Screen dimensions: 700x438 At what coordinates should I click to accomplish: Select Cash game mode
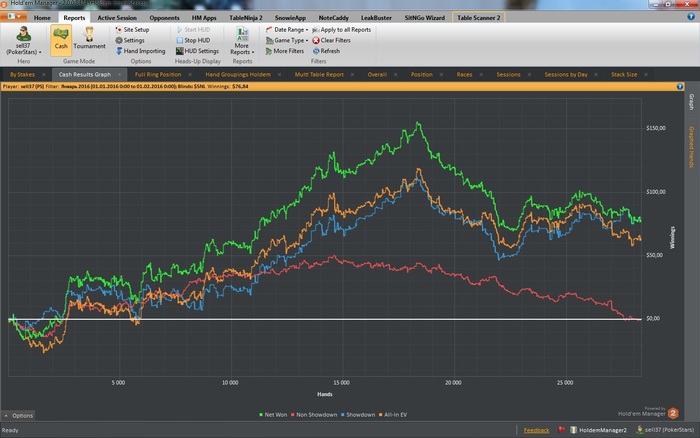(61, 40)
